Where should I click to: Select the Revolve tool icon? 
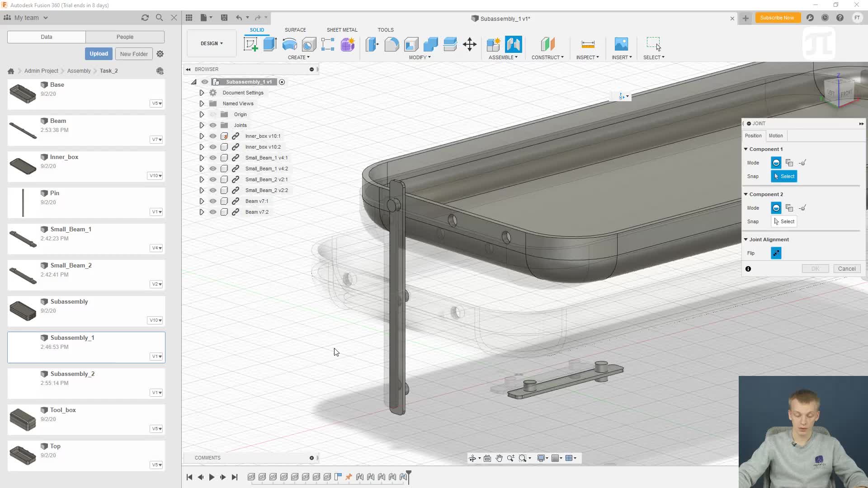click(x=289, y=44)
